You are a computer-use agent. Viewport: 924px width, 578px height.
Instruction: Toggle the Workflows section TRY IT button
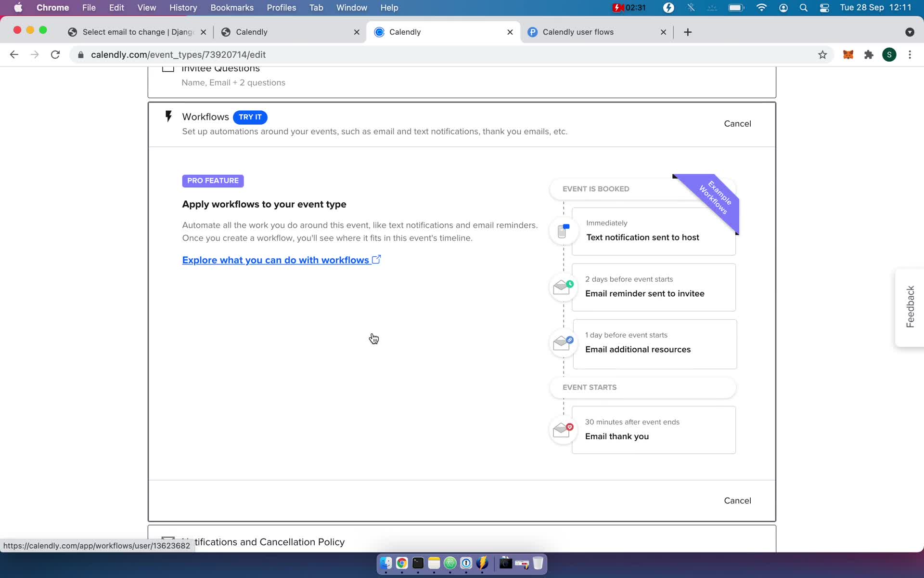[250, 117]
